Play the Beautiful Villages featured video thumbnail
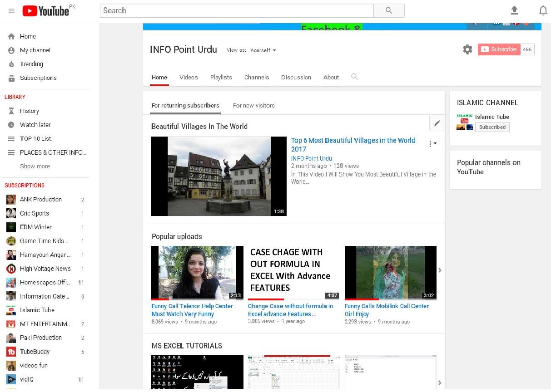551x392 pixels. (x=219, y=176)
